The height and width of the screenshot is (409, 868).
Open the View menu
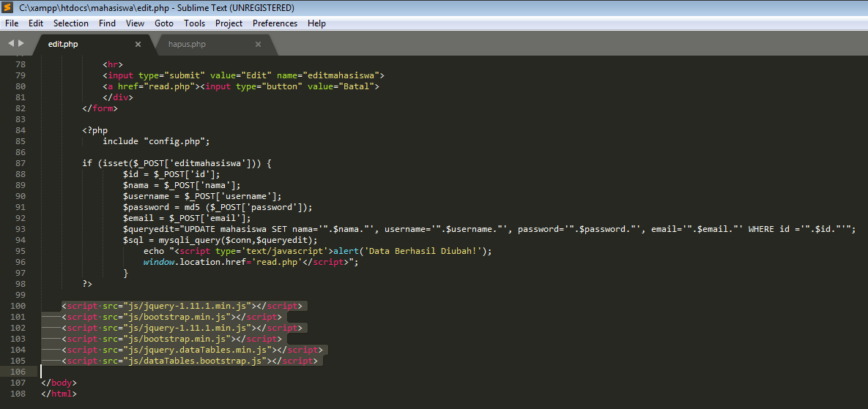[135, 23]
